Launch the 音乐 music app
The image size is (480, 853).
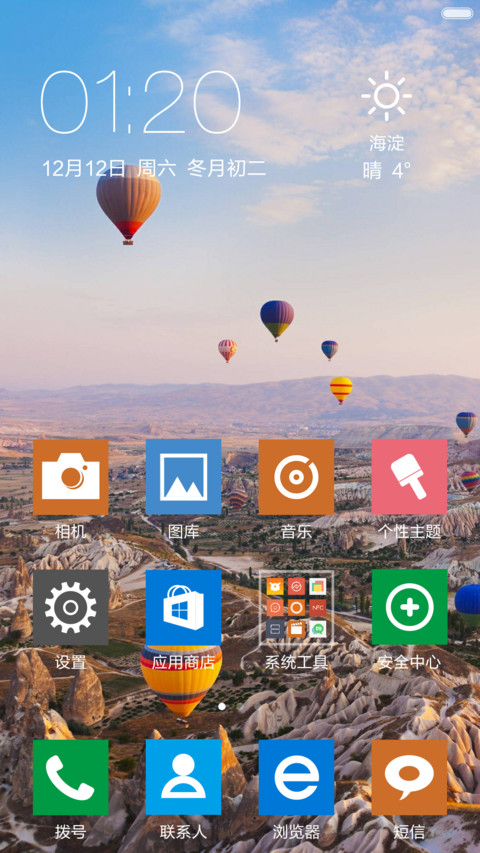point(296,477)
